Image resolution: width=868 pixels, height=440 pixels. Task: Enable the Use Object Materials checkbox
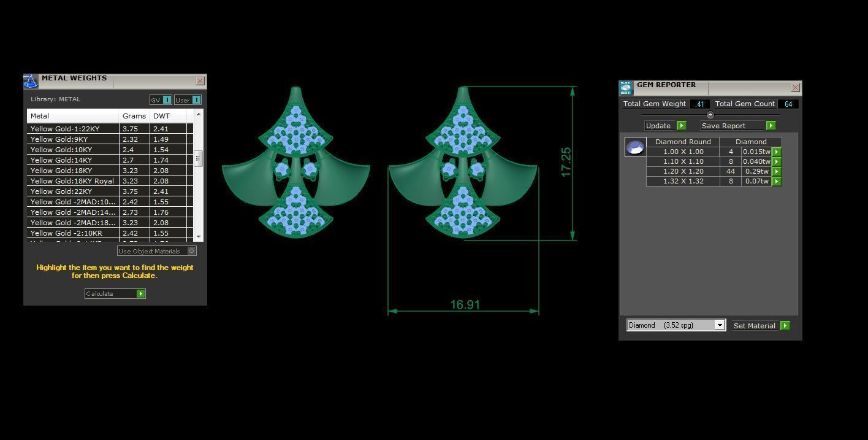[x=192, y=250]
